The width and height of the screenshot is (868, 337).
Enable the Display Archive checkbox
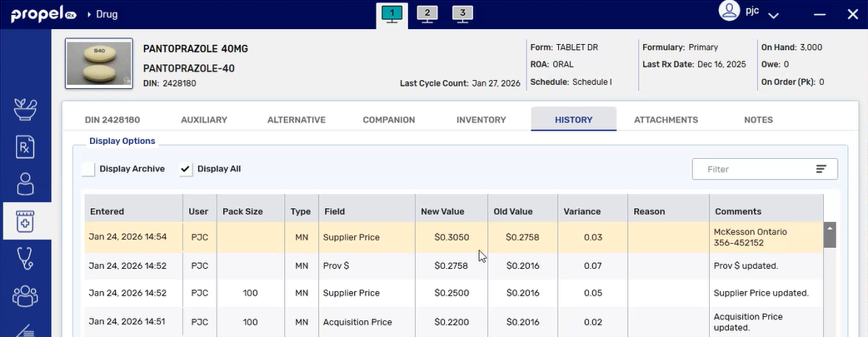tap(88, 169)
